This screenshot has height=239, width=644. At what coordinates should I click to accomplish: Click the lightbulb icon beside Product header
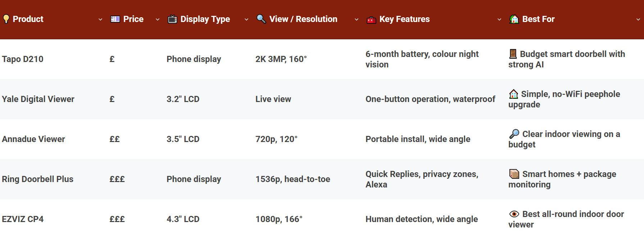pos(6,19)
